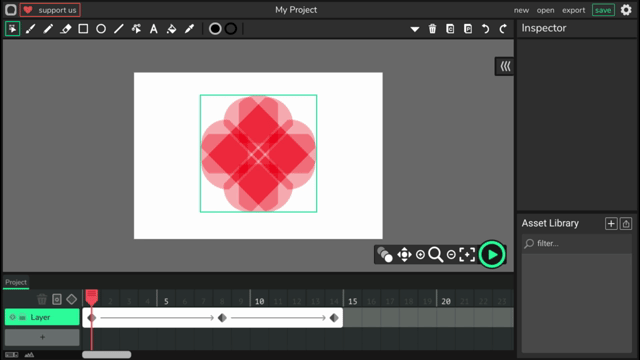Viewport: 640px width, 360px height.
Task: Focus the asset filter input field
Action: [577, 244]
